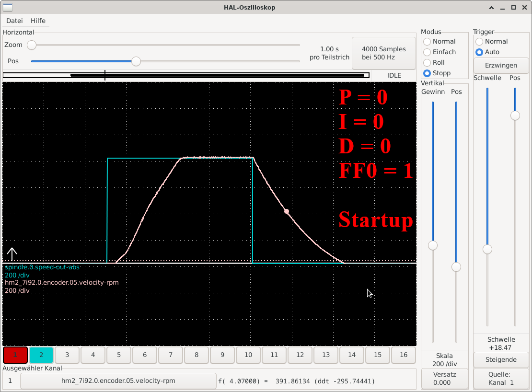Select channel 3 button
The image size is (532, 392).
pos(67,355)
